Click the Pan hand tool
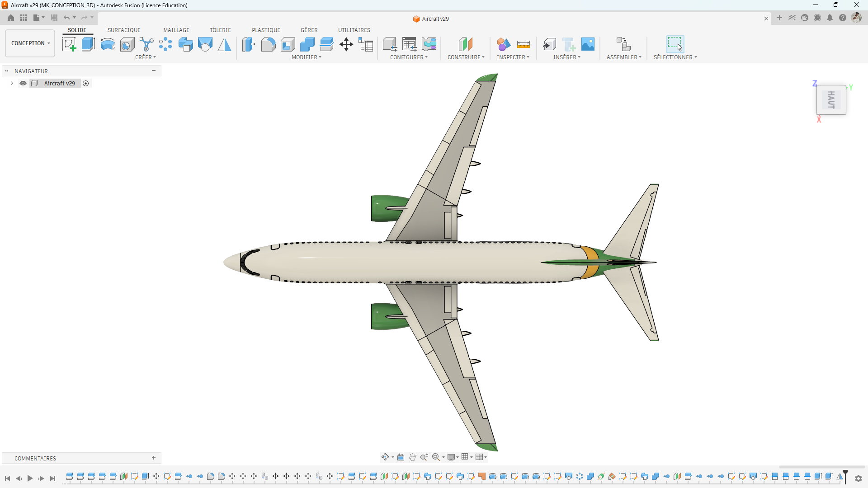Screen dimensions: 868x488 pos(412,457)
